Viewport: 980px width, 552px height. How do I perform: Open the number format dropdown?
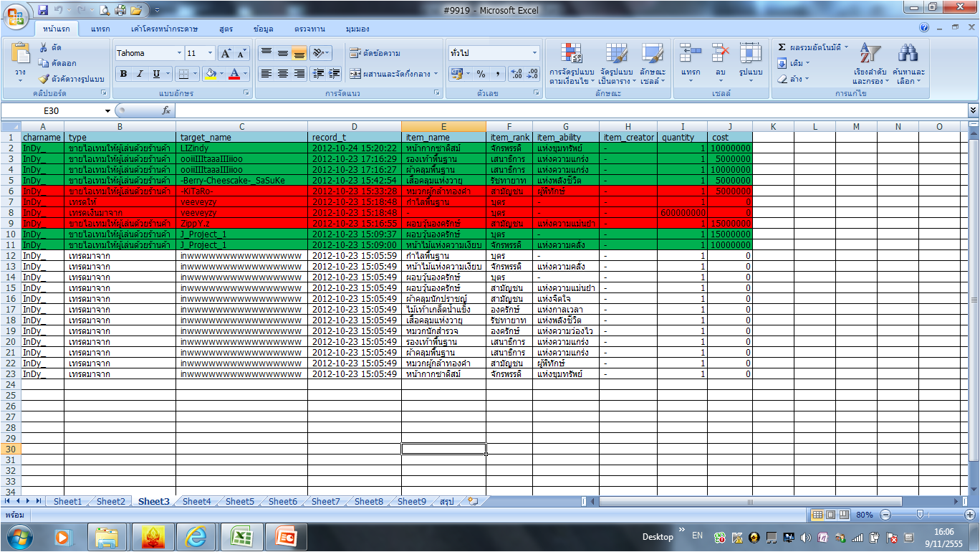[x=534, y=53]
